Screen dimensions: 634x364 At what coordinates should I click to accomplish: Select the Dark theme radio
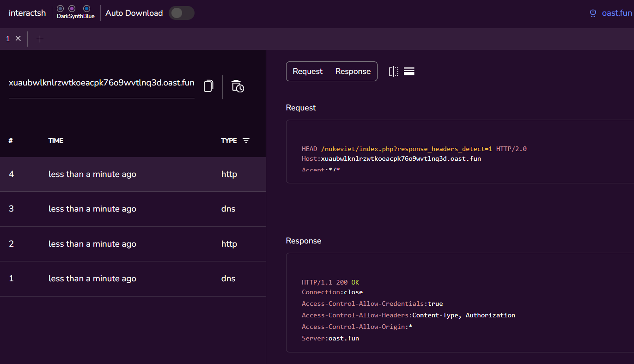tap(60, 9)
